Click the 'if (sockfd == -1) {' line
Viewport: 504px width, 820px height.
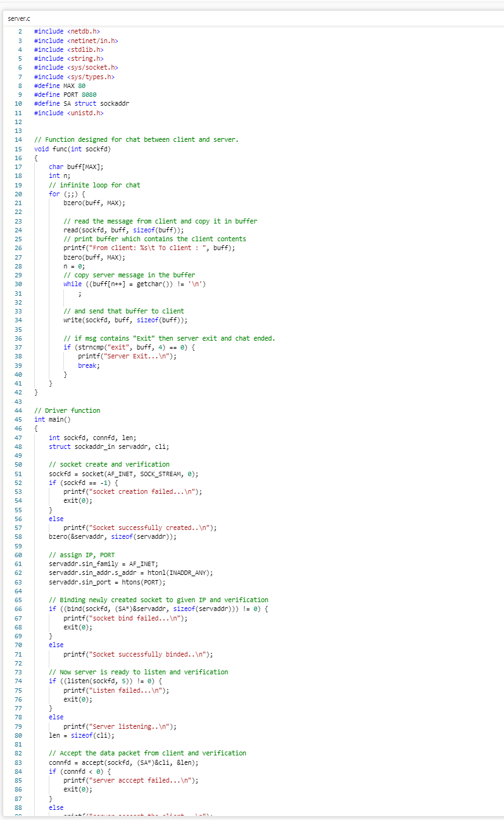84,483
